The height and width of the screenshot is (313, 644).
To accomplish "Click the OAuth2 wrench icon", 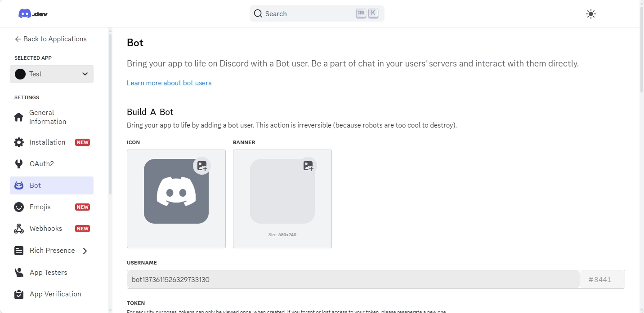I will tap(19, 164).
